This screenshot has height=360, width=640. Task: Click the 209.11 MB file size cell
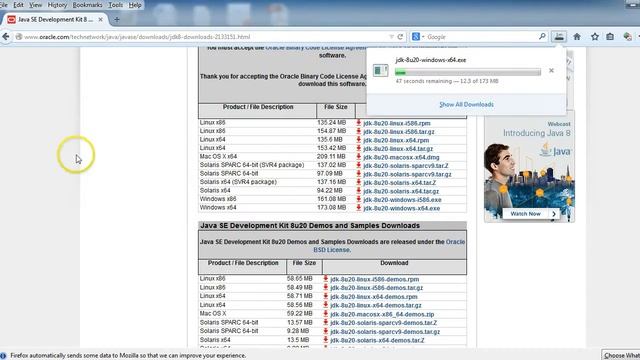click(331, 157)
